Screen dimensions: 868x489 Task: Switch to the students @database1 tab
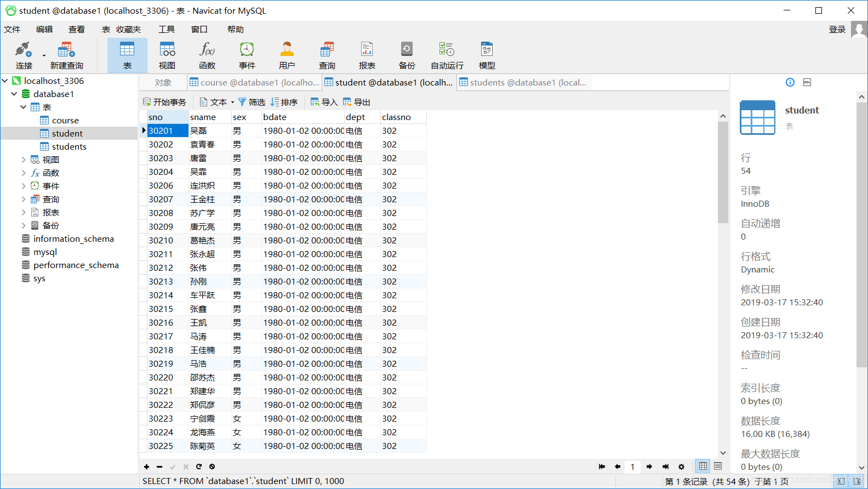point(523,82)
